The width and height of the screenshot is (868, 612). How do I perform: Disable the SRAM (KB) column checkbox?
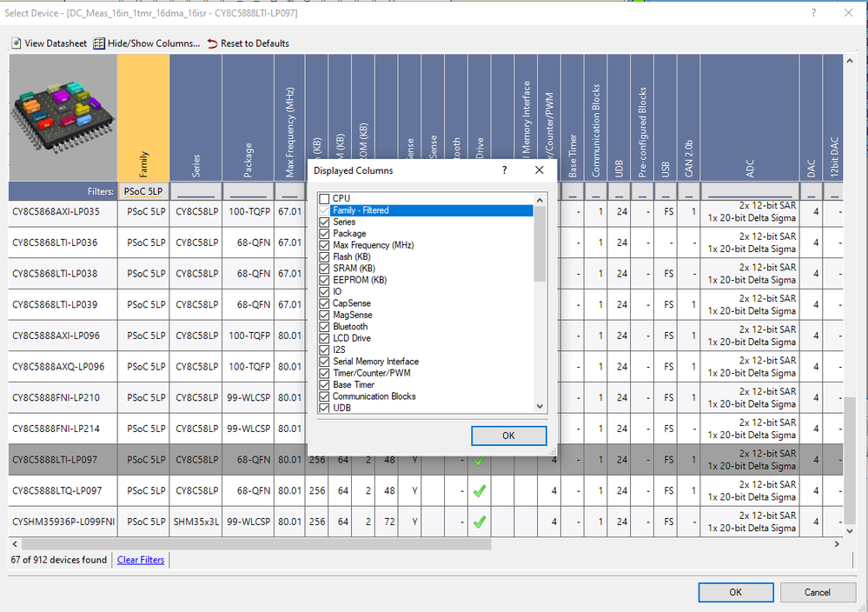point(324,269)
